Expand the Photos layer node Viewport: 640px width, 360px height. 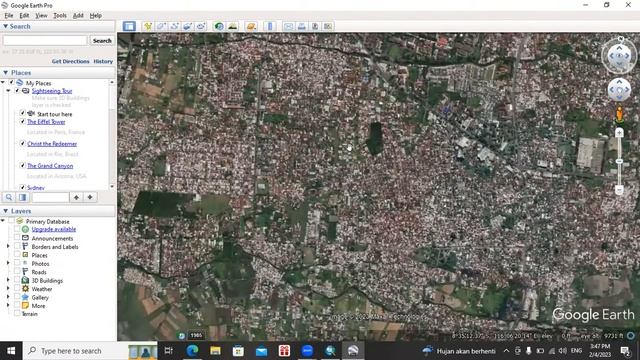click(x=8, y=263)
